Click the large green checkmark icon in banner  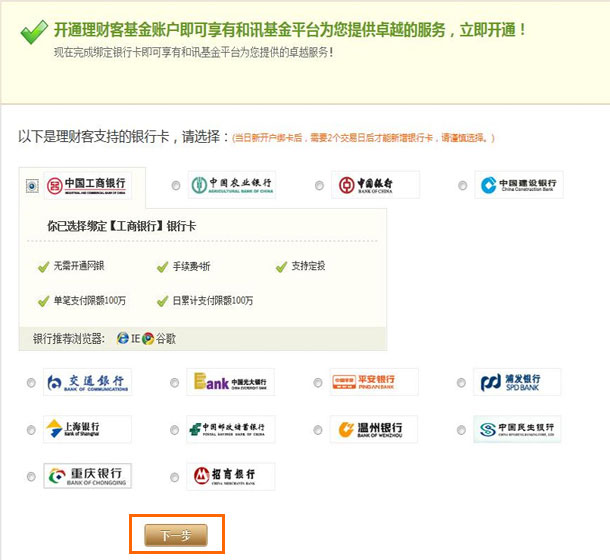[x=34, y=32]
